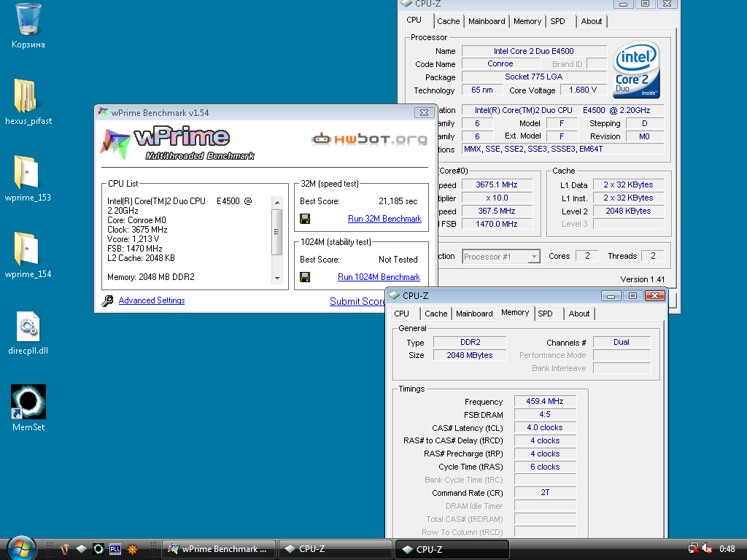Open About tab in front CPU-Z window

click(578, 314)
